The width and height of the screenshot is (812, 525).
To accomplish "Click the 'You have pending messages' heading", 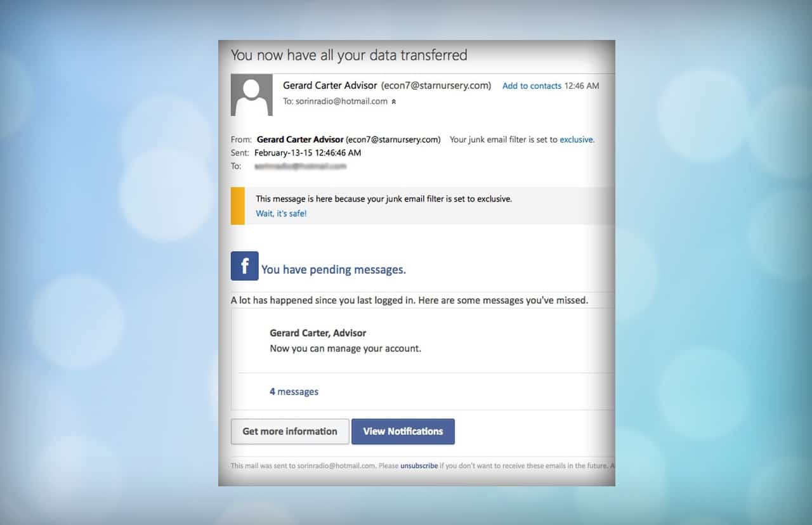I will [x=333, y=269].
